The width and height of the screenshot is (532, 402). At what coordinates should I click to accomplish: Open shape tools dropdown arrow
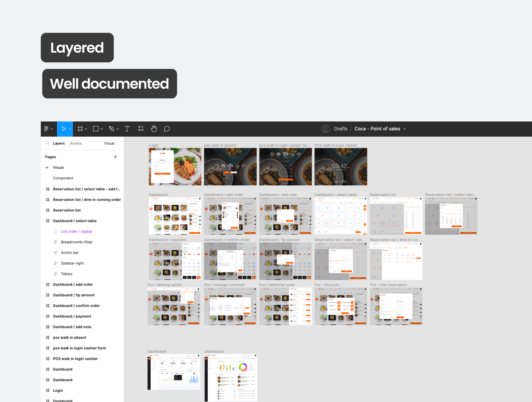pyautogui.click(x=102, y=129)
